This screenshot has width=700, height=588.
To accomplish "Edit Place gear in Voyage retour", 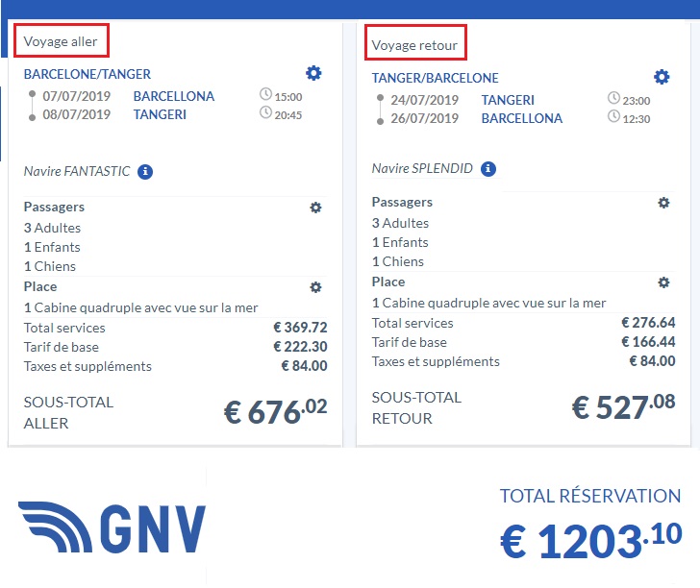I will coord(663,282).
